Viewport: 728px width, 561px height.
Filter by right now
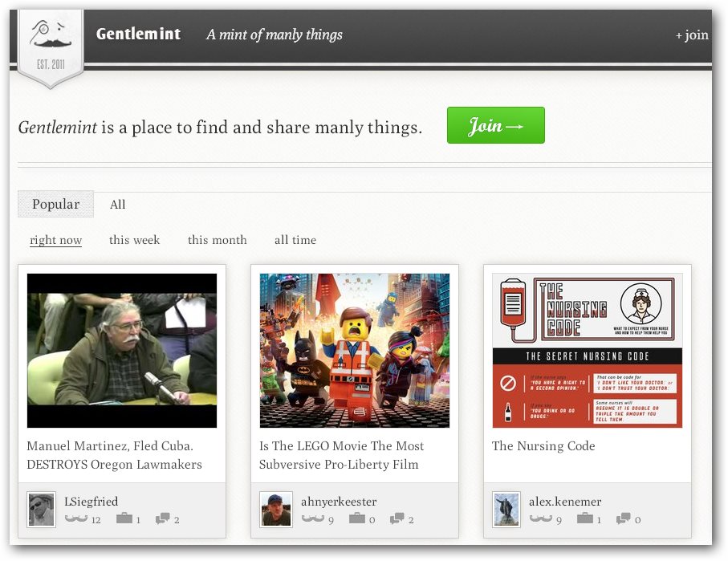(55, 240)
